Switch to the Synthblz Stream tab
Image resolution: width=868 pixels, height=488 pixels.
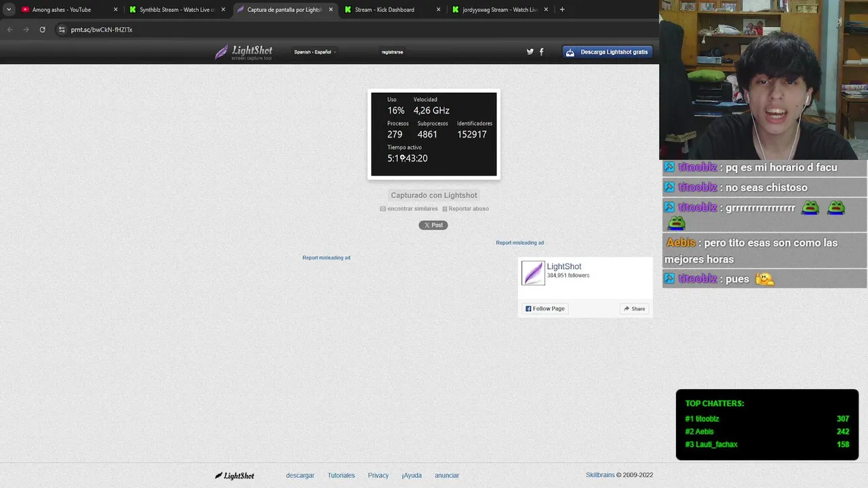click(177, 9)
